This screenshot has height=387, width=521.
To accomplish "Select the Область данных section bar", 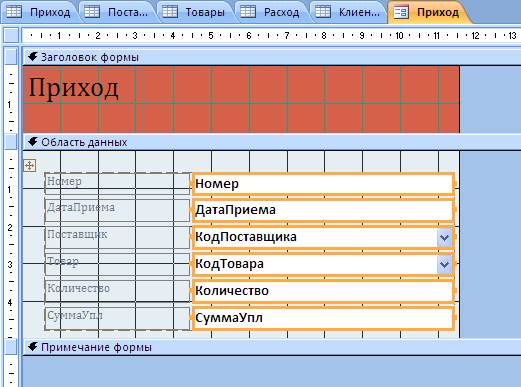I will pos(272,142).
